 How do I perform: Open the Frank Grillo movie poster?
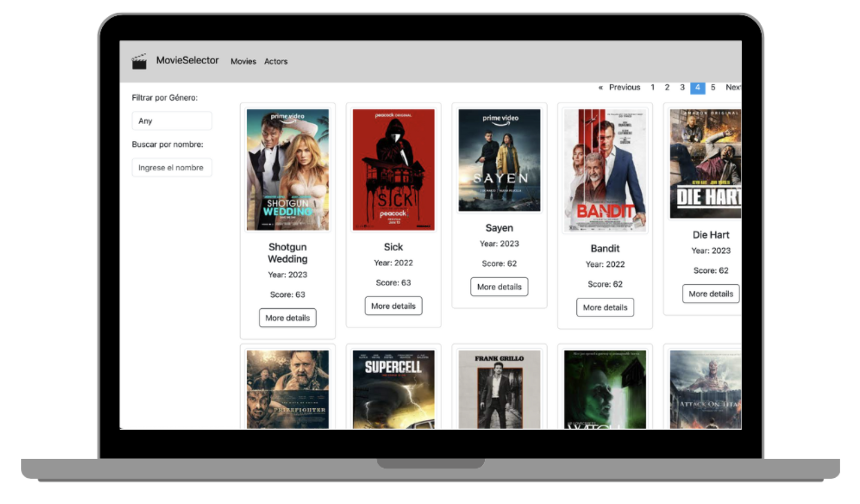click(x=499, y=390)
